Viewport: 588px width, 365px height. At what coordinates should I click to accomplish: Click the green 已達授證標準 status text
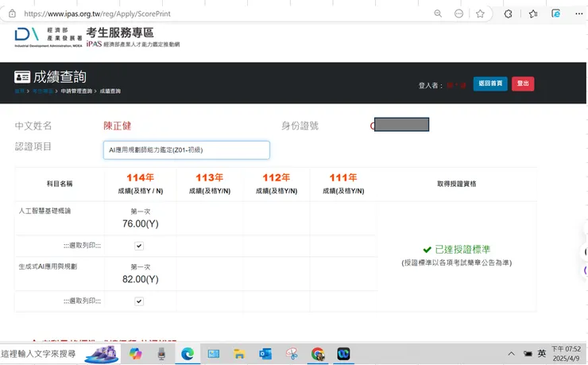(462, 250)
